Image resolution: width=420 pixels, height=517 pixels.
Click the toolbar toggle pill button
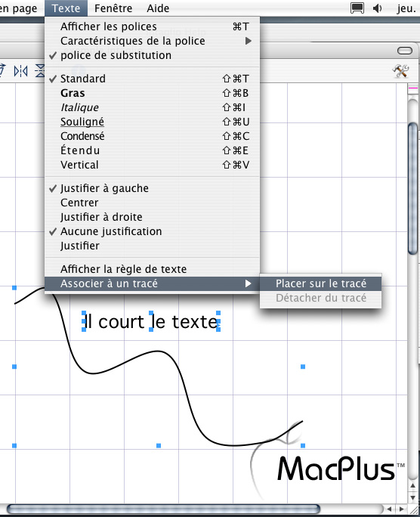coord(405,51)
